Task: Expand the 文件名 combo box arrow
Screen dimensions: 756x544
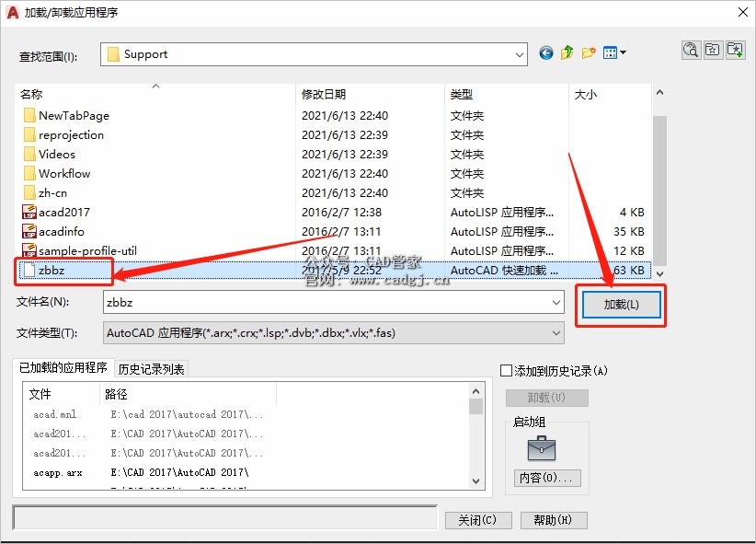Action: click(x=556, y=303)
